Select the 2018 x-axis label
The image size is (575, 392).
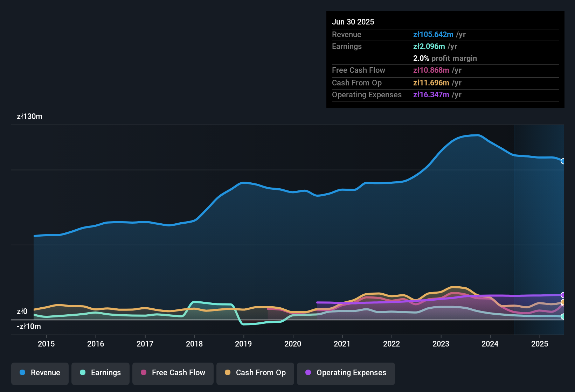coord(194,344)
